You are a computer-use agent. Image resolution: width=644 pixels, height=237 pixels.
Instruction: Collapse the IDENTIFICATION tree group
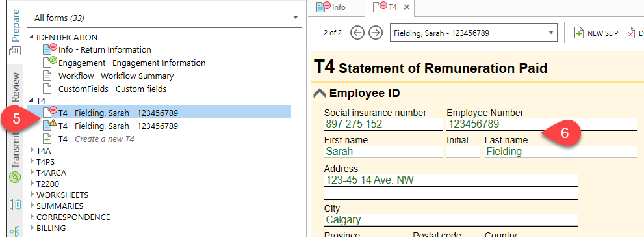pos(32,38)
